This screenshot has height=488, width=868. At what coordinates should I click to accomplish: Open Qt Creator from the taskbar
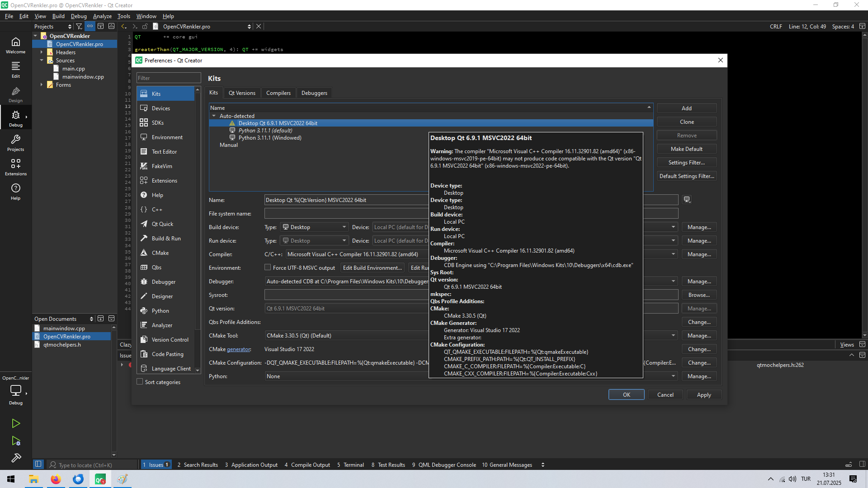100,479
